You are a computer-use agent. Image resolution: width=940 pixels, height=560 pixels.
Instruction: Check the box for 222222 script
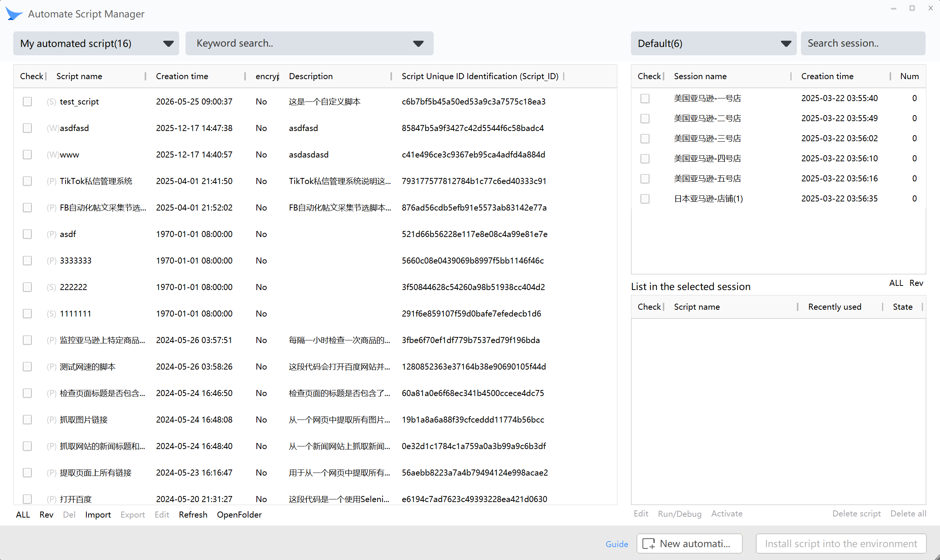point(27,287)
